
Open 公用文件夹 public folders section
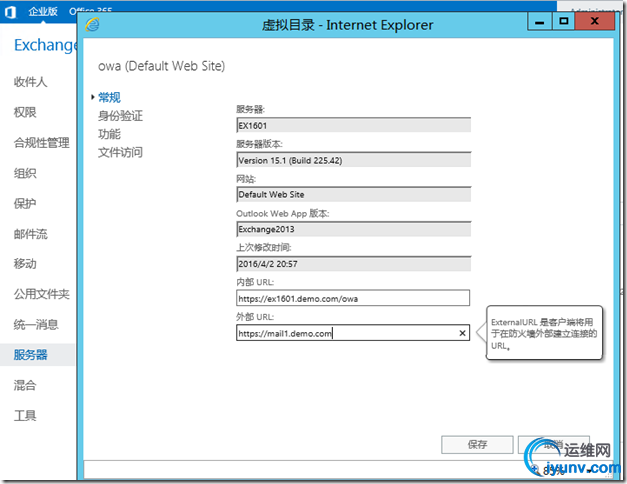tap(42, 294)
